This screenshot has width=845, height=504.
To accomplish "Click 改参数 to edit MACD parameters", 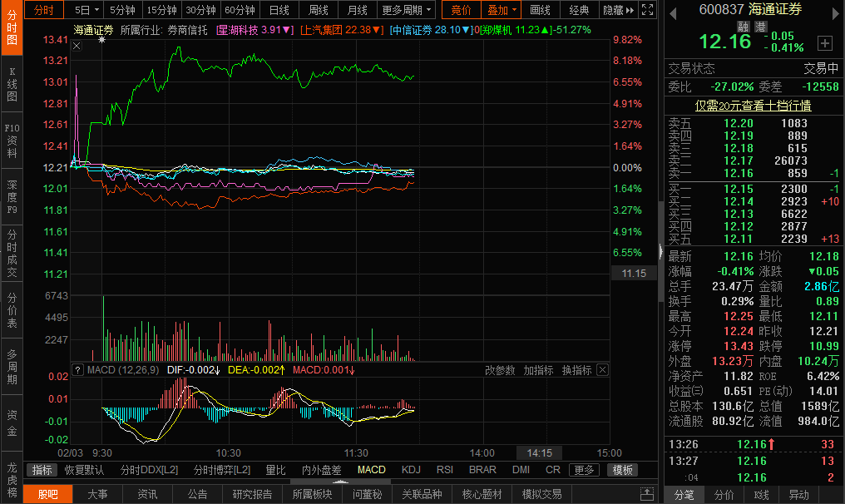I will coord(500,370).
